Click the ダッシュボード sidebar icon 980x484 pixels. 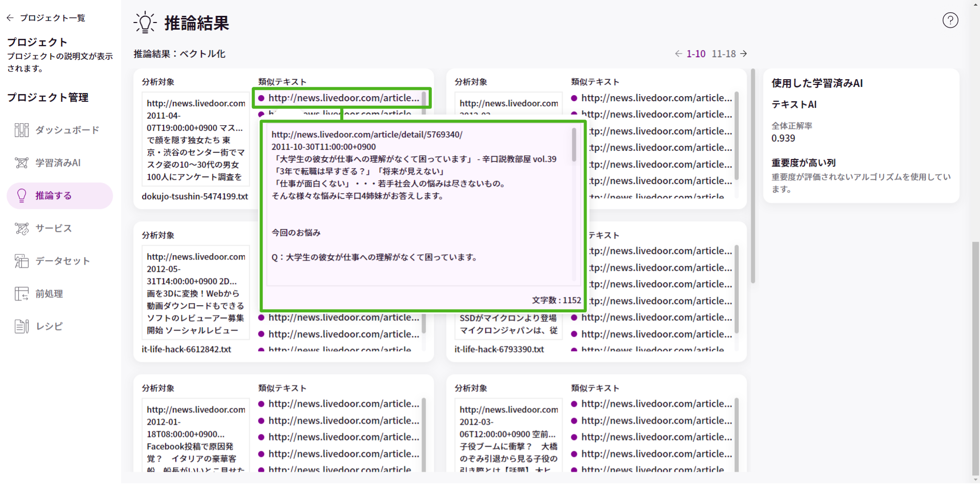coord(21,130)
